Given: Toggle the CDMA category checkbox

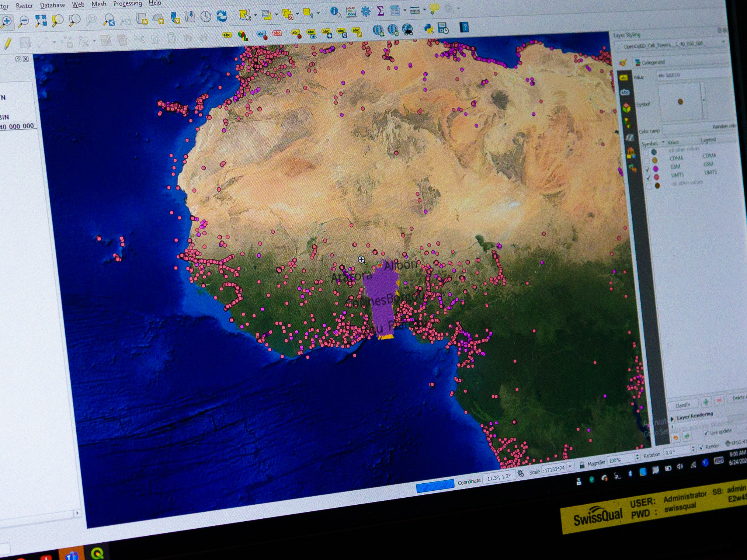Looking at the screenshot, I should (x=646, y=161).
